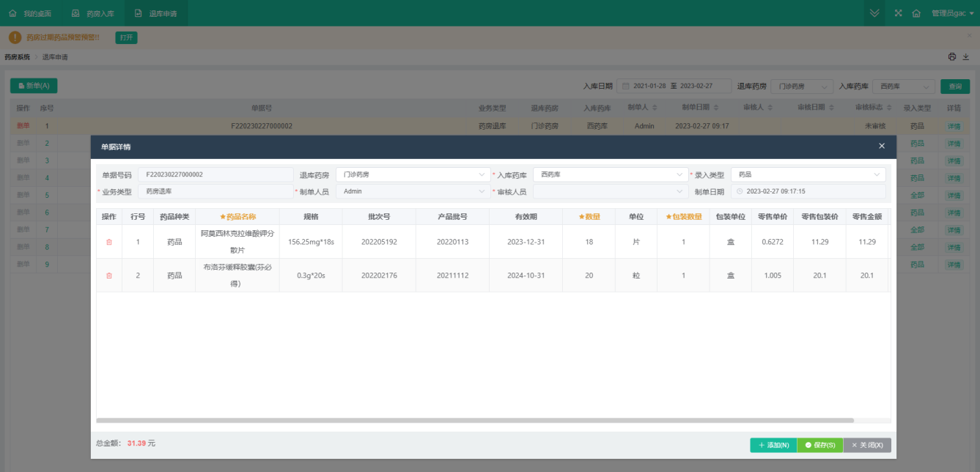Click the 单据号码 field F220230227000002

(215, 174)
